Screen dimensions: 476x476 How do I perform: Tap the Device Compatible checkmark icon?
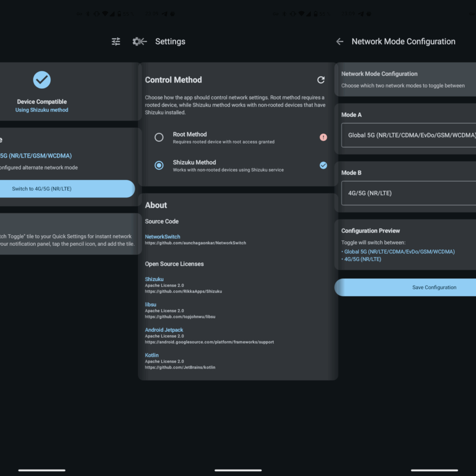(42, 80)
